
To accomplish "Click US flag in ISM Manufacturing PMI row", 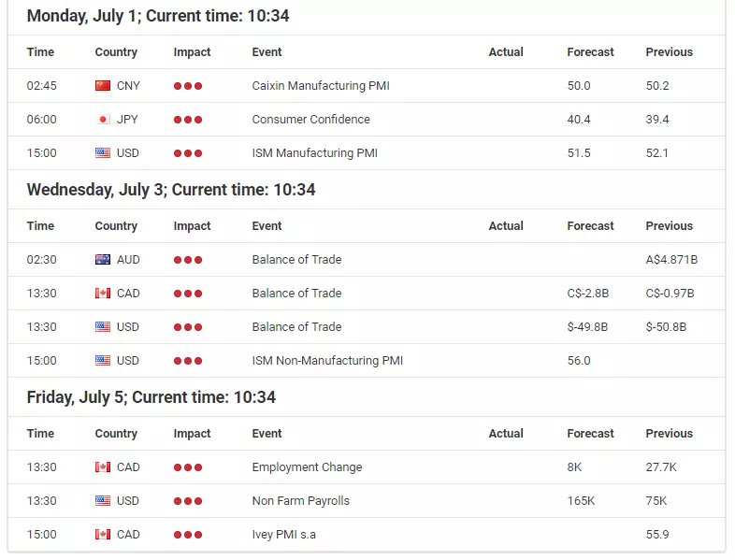I will (x=103, y=153).
